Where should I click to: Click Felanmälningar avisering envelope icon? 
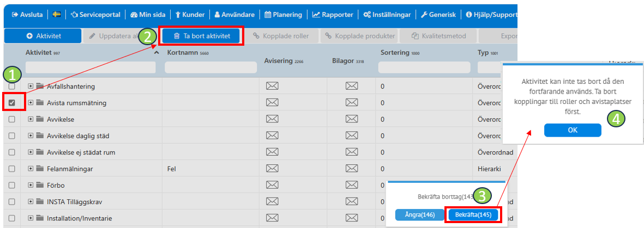pos(272,168)
